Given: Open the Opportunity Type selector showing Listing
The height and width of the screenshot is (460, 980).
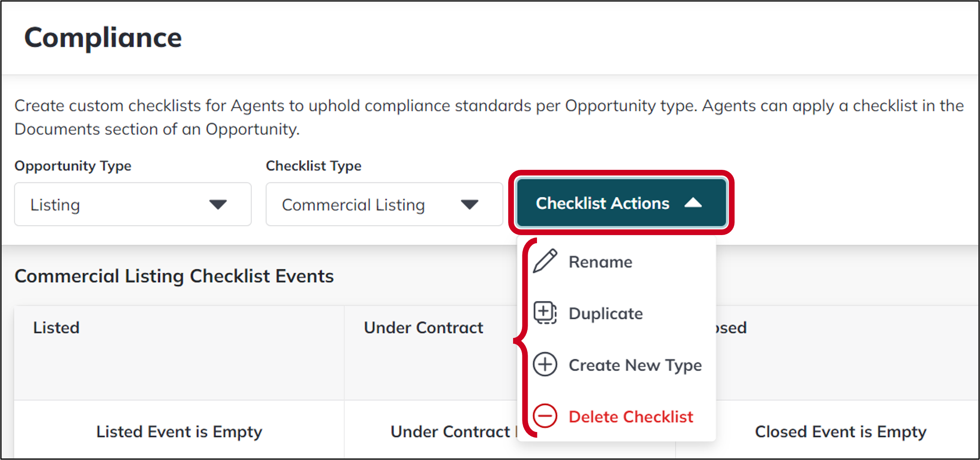Looking at the screenshot, I should [x=132, y=204].
